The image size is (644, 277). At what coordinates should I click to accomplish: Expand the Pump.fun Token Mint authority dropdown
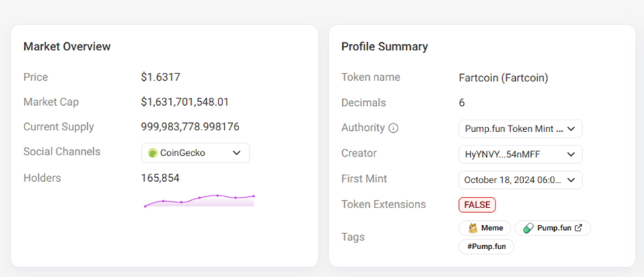520,129
